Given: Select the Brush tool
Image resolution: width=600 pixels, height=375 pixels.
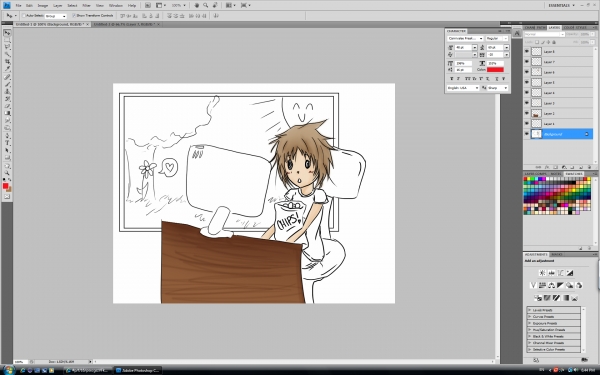Looking at the screenshot, I should coord(7,84).
